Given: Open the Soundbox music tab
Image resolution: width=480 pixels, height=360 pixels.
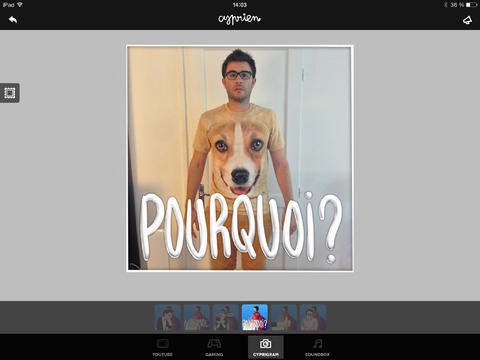Looking at the screenshot, I should click(x=317, y=347).
